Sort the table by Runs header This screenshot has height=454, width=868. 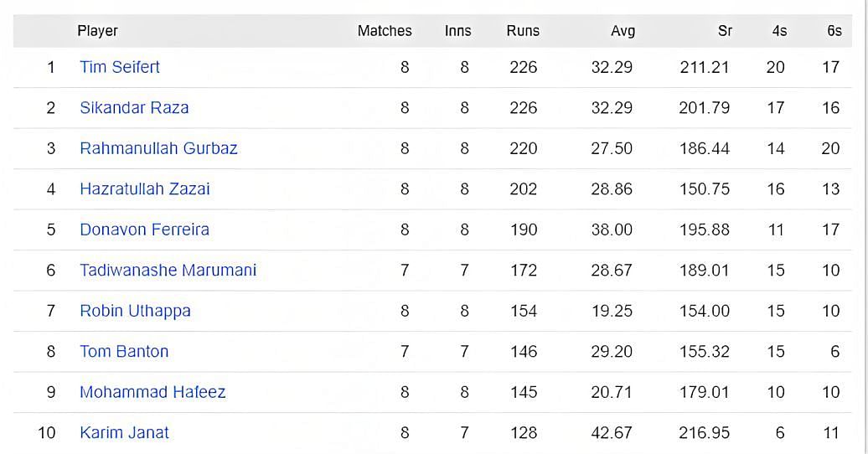(x=523, y=31)
